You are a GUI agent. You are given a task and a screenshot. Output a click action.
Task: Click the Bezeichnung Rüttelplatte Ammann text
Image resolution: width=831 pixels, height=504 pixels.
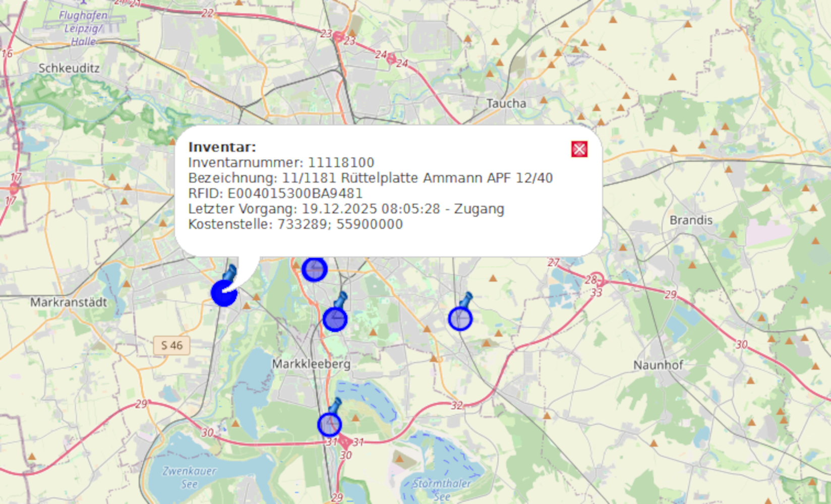(370, 178)
